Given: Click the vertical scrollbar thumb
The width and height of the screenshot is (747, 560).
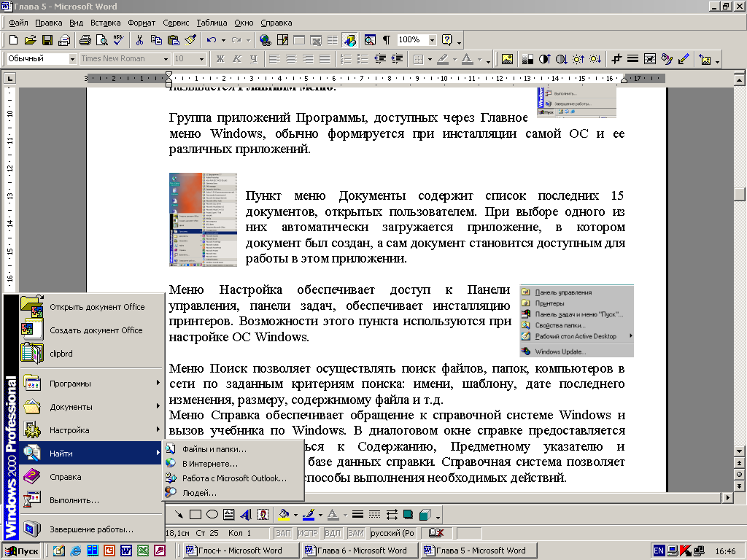Looking at the screenshot, I should [x=739, y=195].
